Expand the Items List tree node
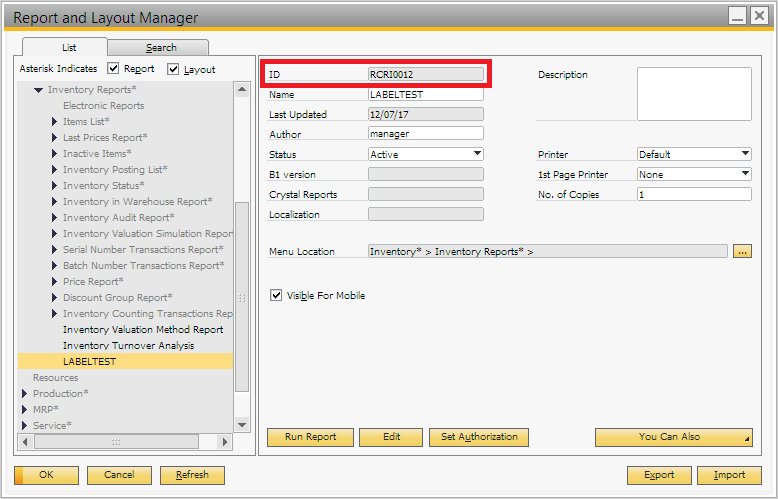This screenshot has width=778, height=499. coord(55,122)
